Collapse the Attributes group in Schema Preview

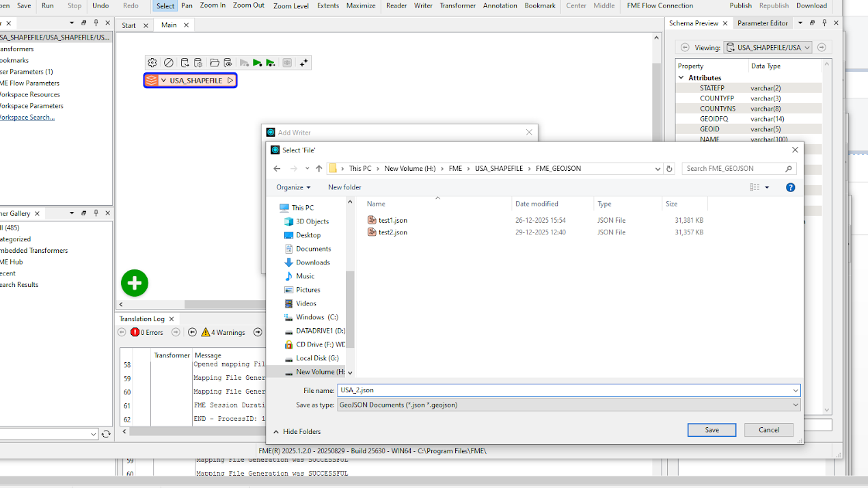(x=681, y=78)
